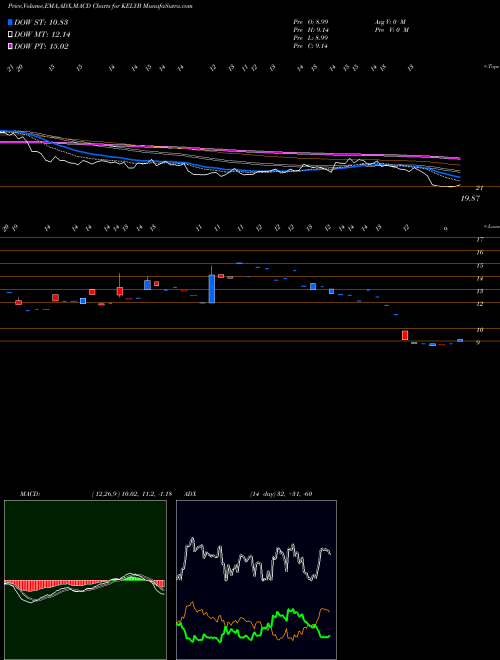Click the chart title mentioning KELYB MunafaSutra.com
The image size is (500, 660).
100,6
